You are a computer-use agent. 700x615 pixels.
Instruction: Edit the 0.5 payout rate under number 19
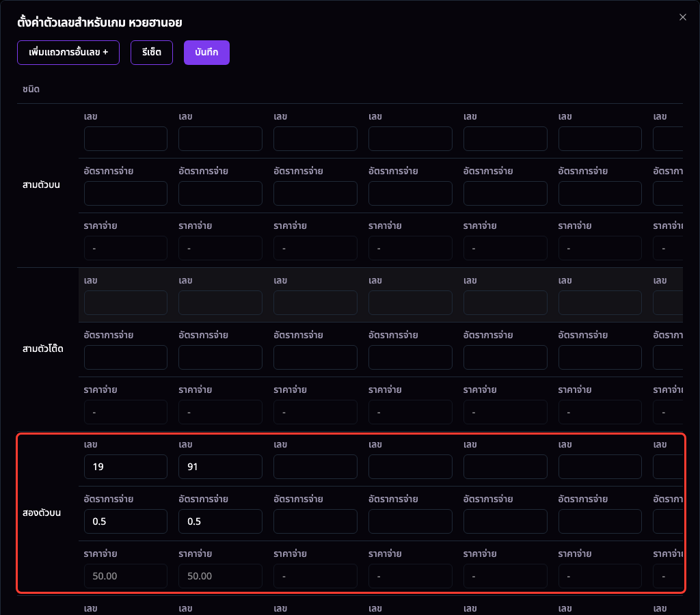pyautogui.click(x=126, y=521)
